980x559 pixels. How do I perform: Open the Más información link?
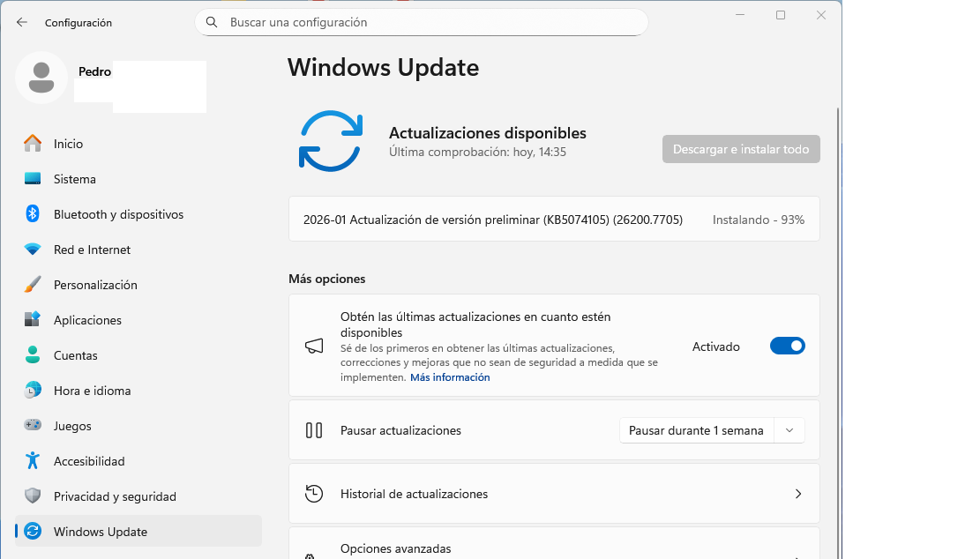pyautogui.click(x=450, y=377)
